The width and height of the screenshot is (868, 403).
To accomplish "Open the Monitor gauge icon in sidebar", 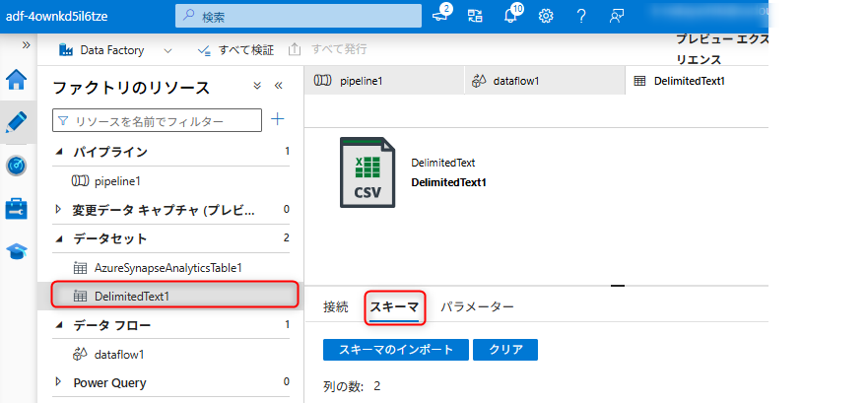I will [x=17, y=166].
